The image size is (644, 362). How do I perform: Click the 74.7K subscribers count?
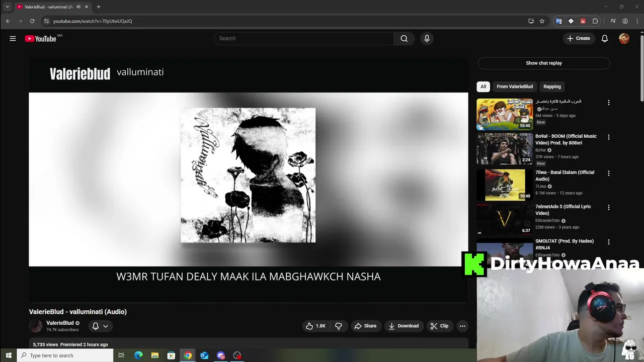click(62, 330)
